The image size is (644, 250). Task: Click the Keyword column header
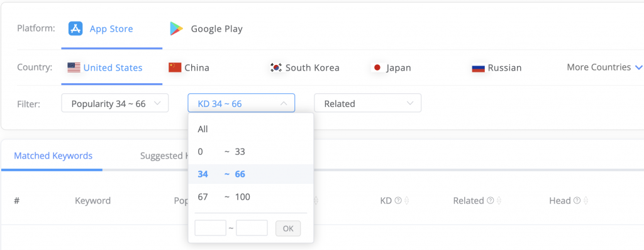click(x=93, y=201)
